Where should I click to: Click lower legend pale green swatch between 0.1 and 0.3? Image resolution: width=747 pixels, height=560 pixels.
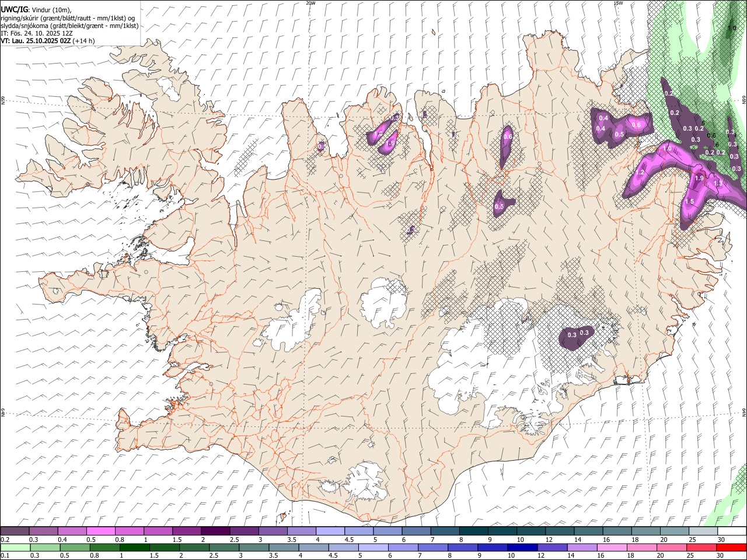point(15,547)
